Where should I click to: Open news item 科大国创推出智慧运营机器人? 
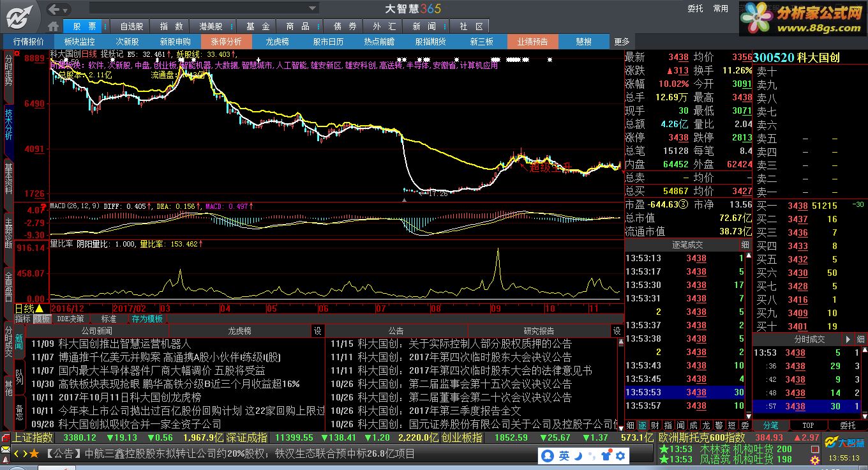tap(124, 344)
